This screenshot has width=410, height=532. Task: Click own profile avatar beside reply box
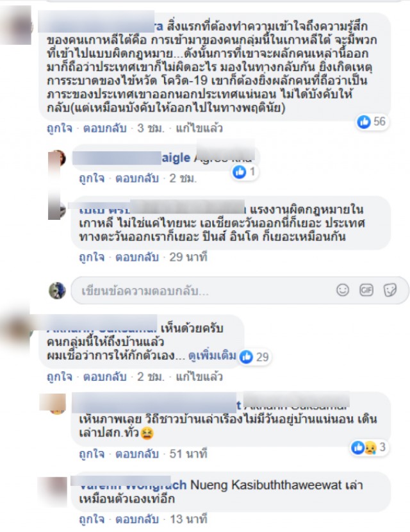click(57, 290)
